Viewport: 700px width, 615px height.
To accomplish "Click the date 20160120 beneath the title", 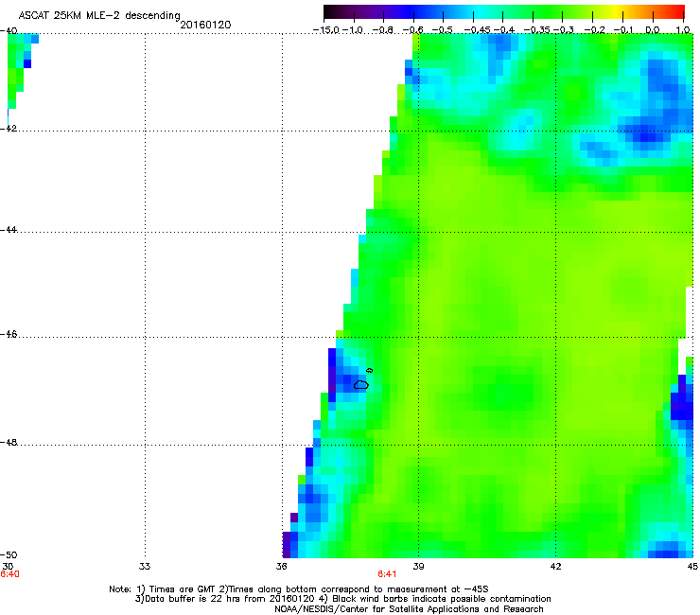I will [x=205, y=25].
